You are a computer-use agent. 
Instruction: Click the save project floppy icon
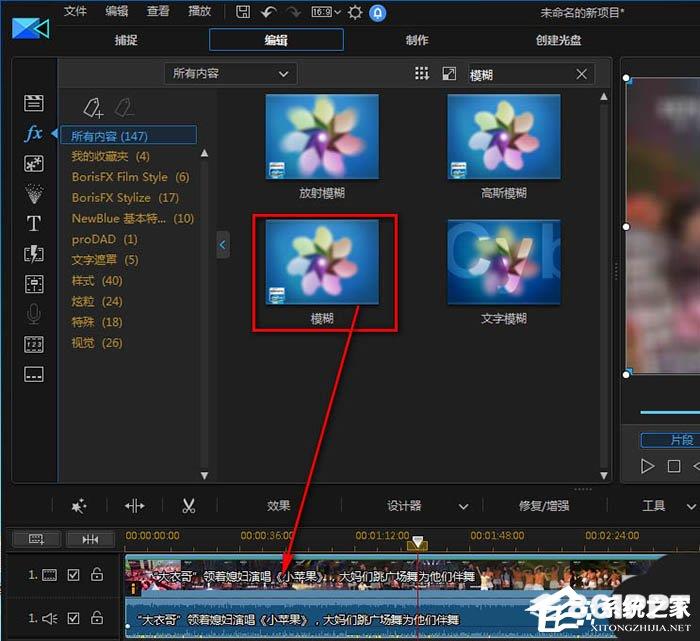pyautogui.click(x=243, y=12)
